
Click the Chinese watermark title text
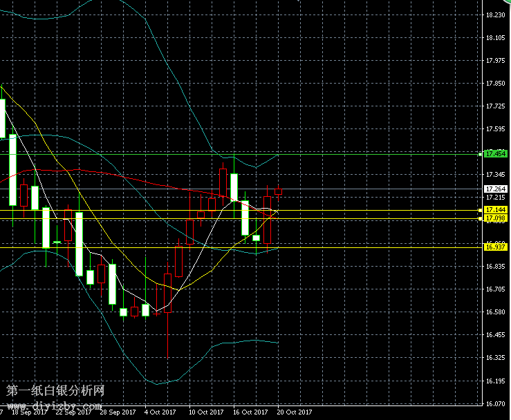point(55,391)
